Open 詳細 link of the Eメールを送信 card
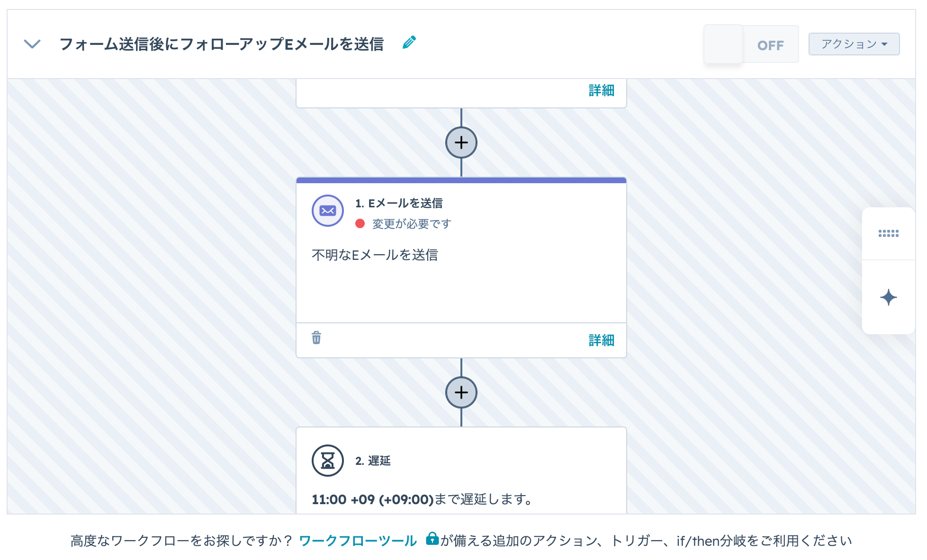 (601, 340)
